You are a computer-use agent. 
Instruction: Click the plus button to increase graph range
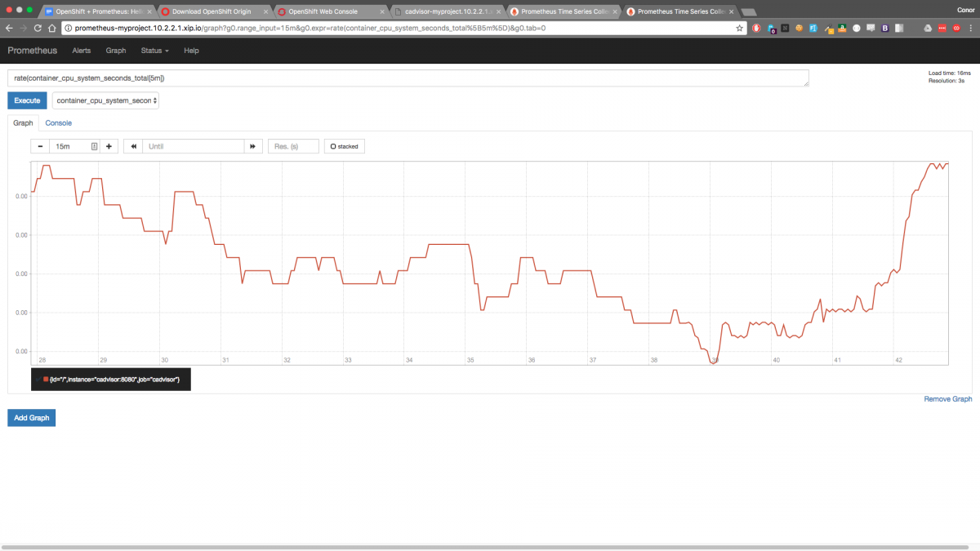point(109,146)
